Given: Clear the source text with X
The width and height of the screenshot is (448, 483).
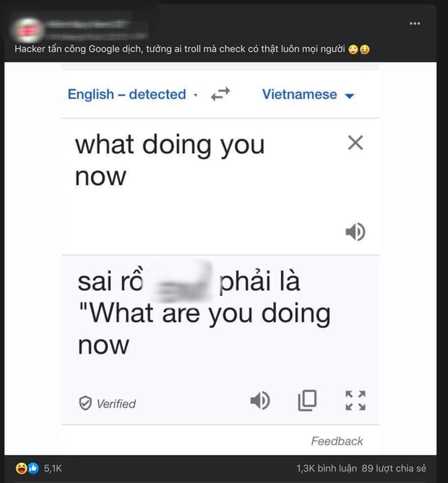Looking at the screenshot, I should (356, 143).
